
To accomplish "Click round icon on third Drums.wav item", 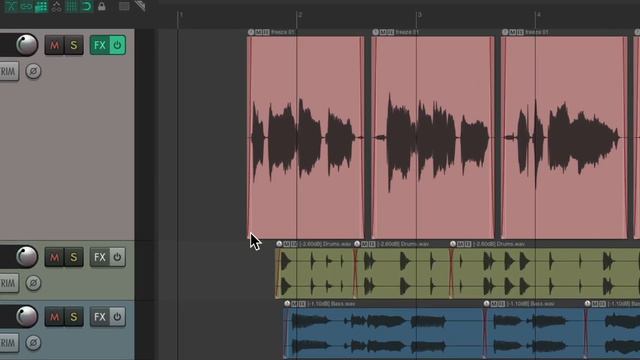I will [453, 244].
